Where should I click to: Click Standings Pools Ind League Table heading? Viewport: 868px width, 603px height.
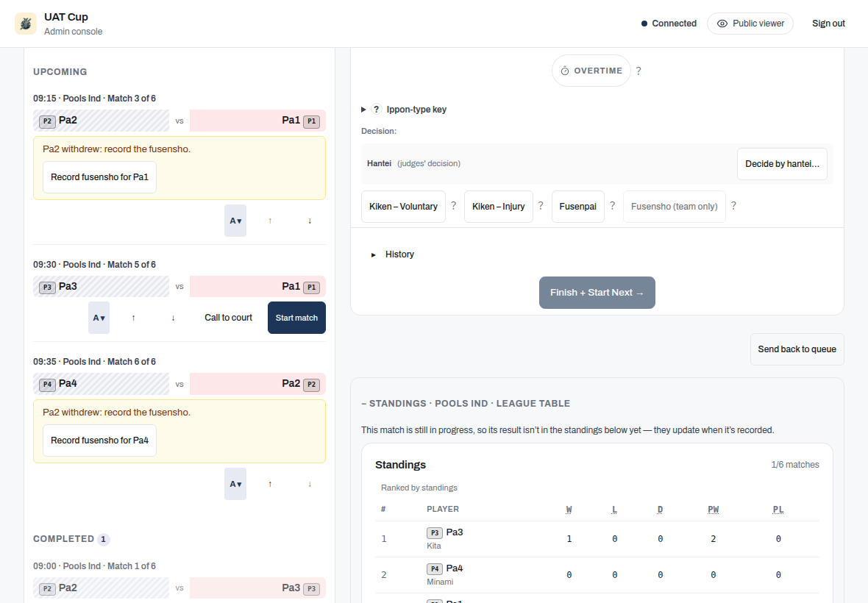(x=466, y=403)
